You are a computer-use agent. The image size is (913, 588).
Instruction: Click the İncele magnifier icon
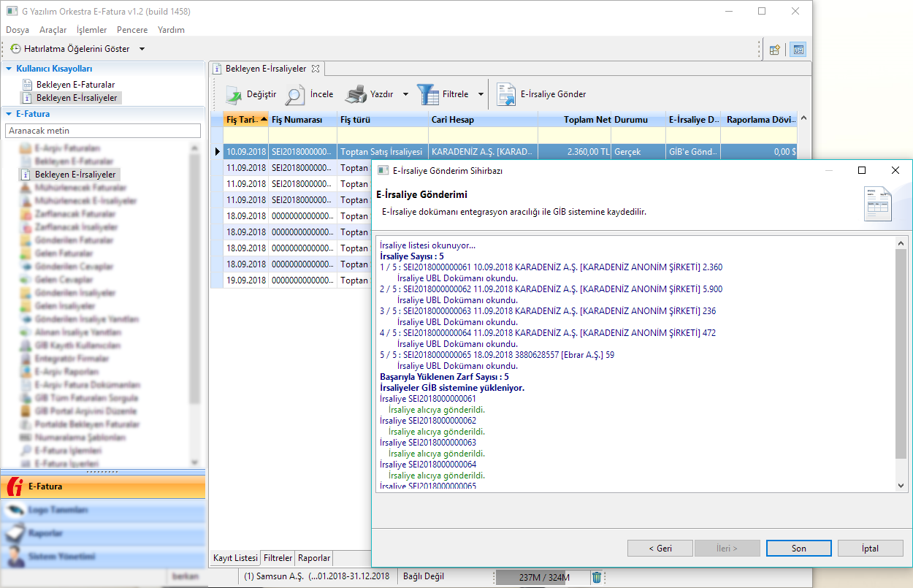click(x=295, y=94)
